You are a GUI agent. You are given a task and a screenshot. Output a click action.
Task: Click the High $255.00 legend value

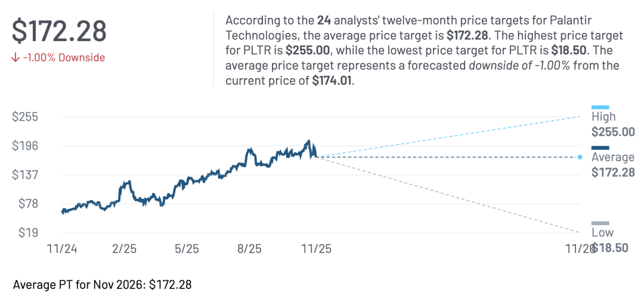(613, 132)
